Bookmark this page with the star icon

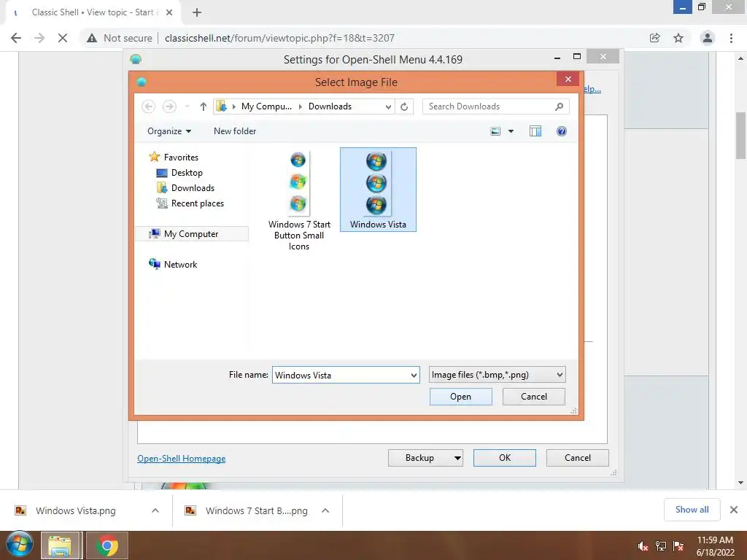click(678, 38)
